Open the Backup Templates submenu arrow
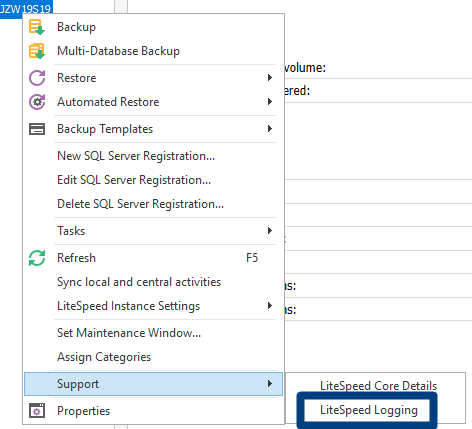 pyautogui.click(x=270, y=129)
